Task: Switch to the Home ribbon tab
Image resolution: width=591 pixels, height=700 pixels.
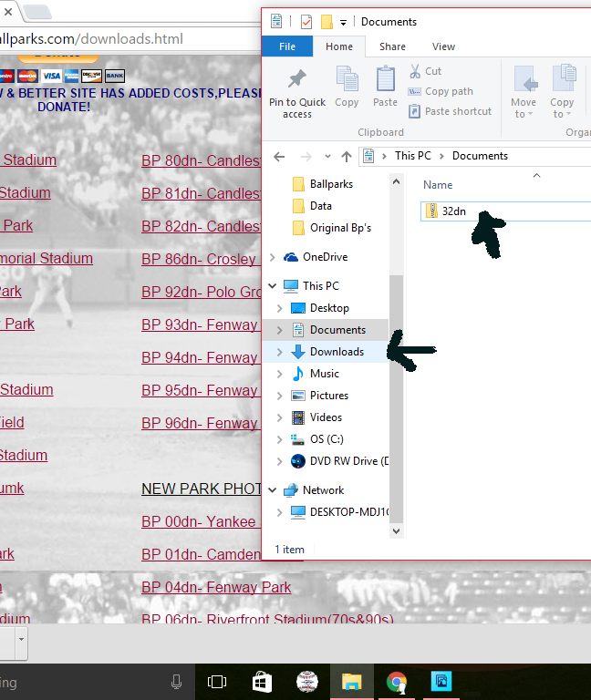Action: (x=339, y=46)
